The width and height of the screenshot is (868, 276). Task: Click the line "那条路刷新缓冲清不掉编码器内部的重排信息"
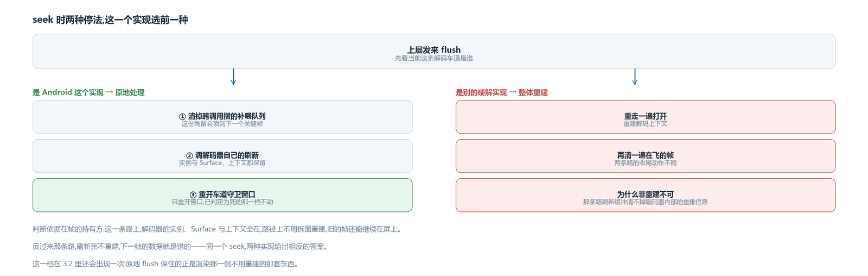tap(646, 202)
